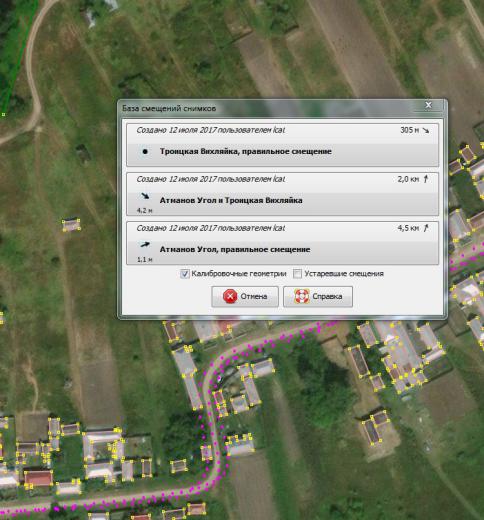Viewport: 484px width, 520px height.
Task: Click the red cancel icon
Action: click(230, 296)
